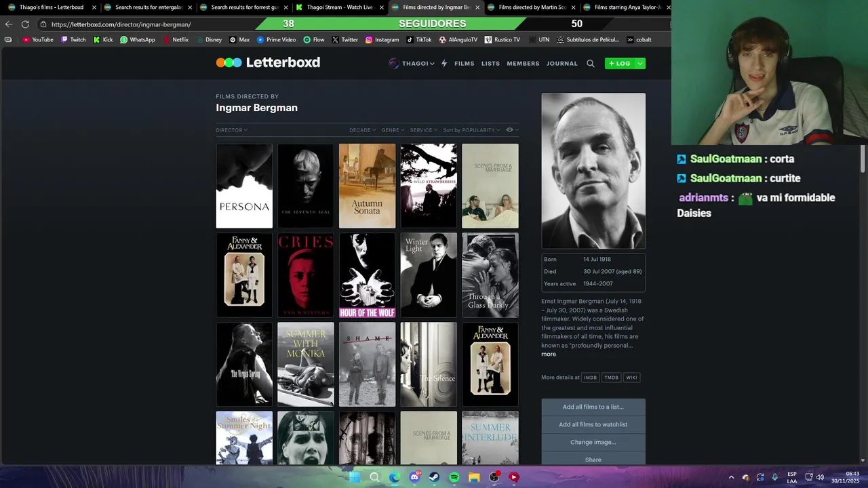This screenshot has height=488, width=868.
Task: Click Add all films to watchlist
Action: (x=593, y=424)
